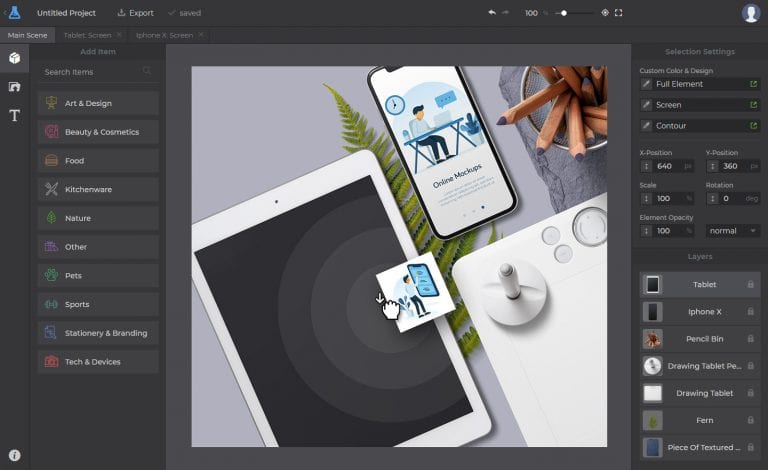Select the Iphone X layer thumbnail
This screenshot has width=768, height=470.
(x=652, y=312)
